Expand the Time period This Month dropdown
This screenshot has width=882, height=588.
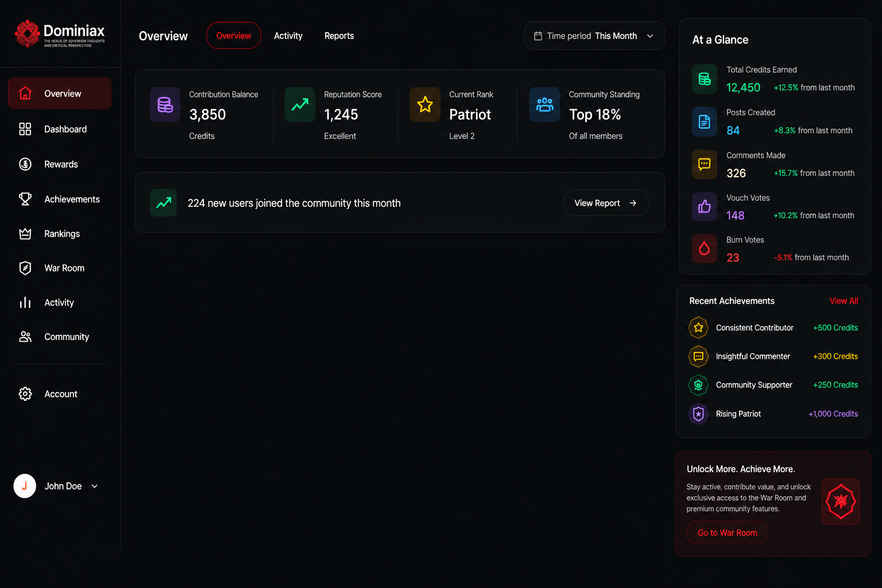coord(594,36)
